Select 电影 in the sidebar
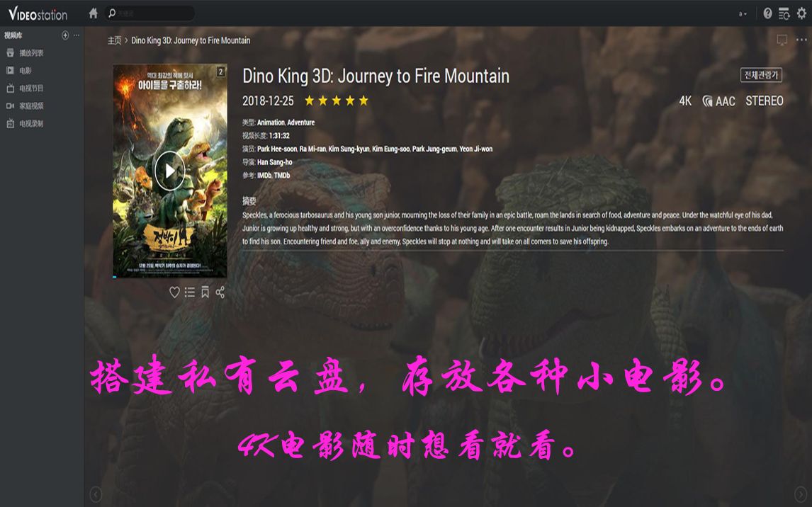Screen dimensions: 812x507 (26, 70)
